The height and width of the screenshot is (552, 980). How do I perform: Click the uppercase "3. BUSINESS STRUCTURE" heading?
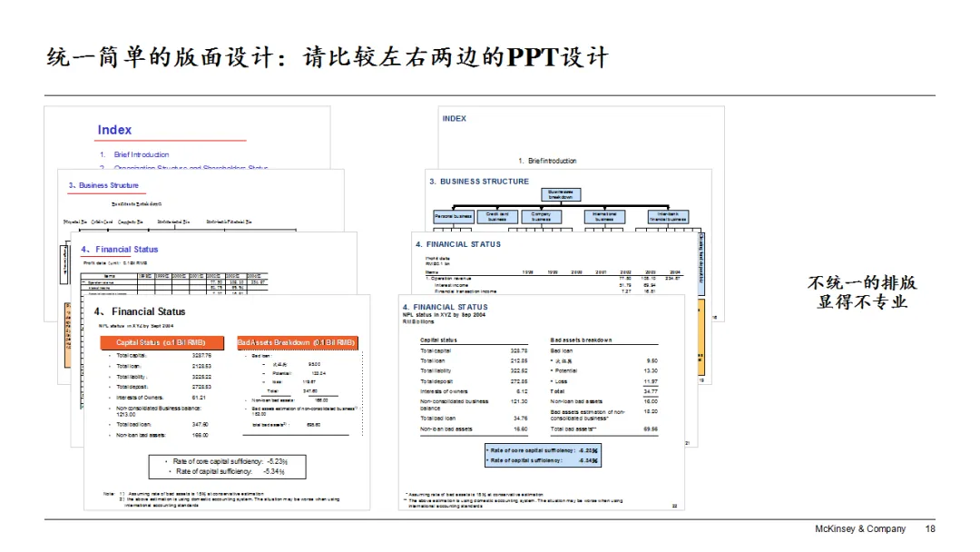(x=479, y=182)
